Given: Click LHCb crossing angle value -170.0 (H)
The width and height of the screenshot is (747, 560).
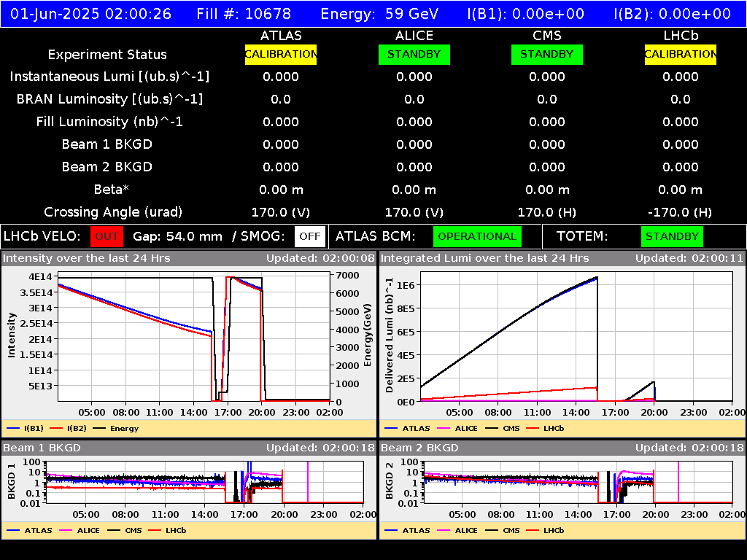Looking at the screenshot, I should (x=681, y=212).
